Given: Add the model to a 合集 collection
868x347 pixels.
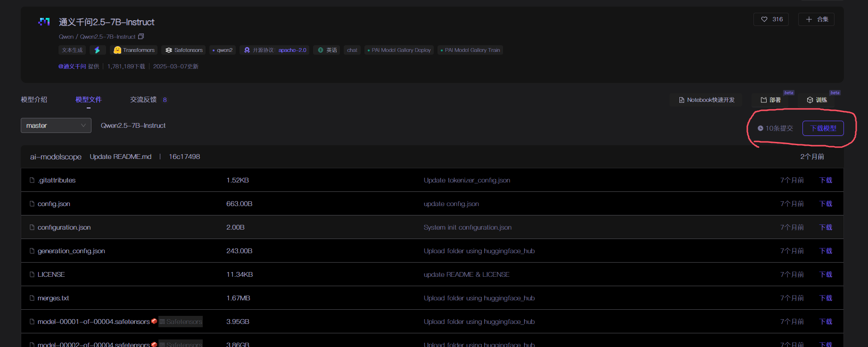Looking at the screenshot, I should coord(816,19).
